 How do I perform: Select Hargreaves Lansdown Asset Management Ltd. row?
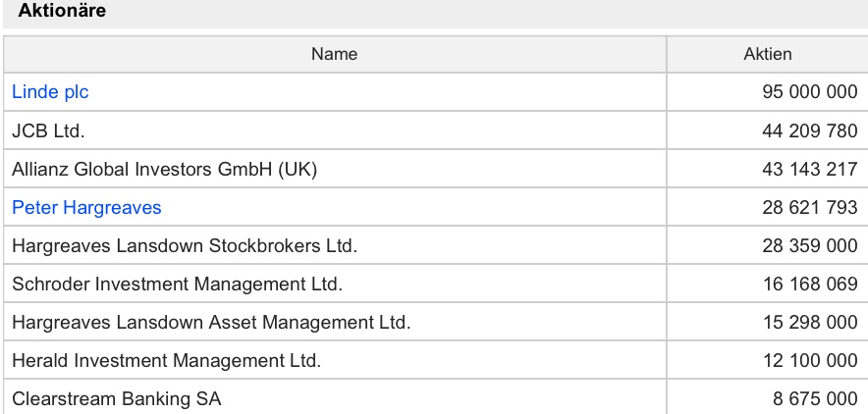click(x=211, y=323)
